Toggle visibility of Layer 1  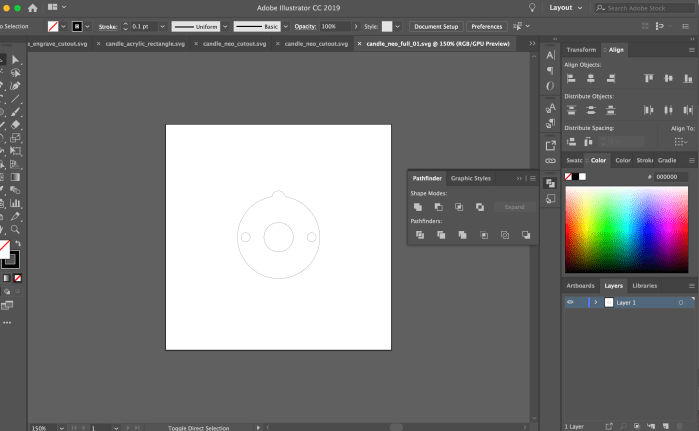click(x=570, y=302)
